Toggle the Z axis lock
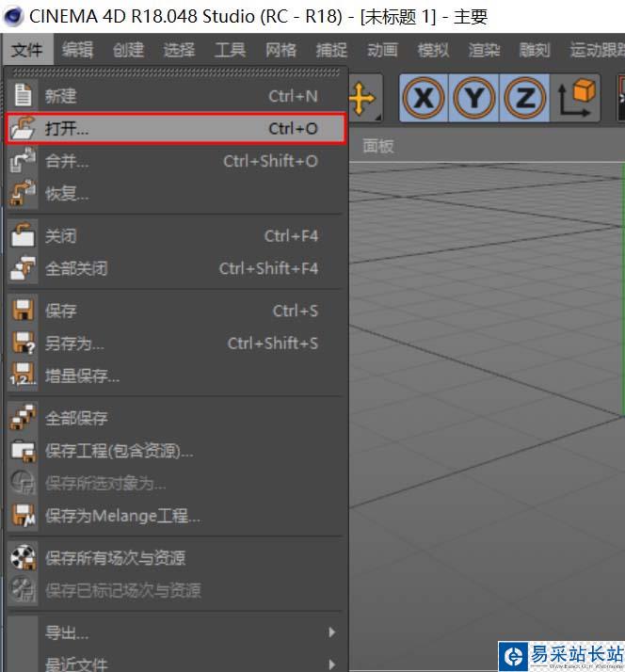625x672 pixels. click(x=524, y=98)
